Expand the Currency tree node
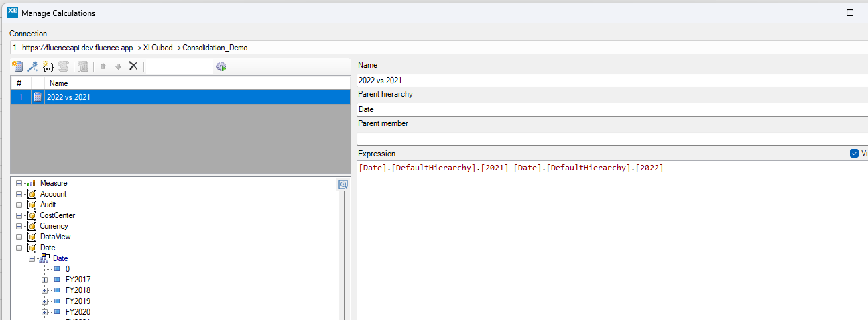Image resolution: width=868 pixels, height=320 pixels. pos(19,226)
